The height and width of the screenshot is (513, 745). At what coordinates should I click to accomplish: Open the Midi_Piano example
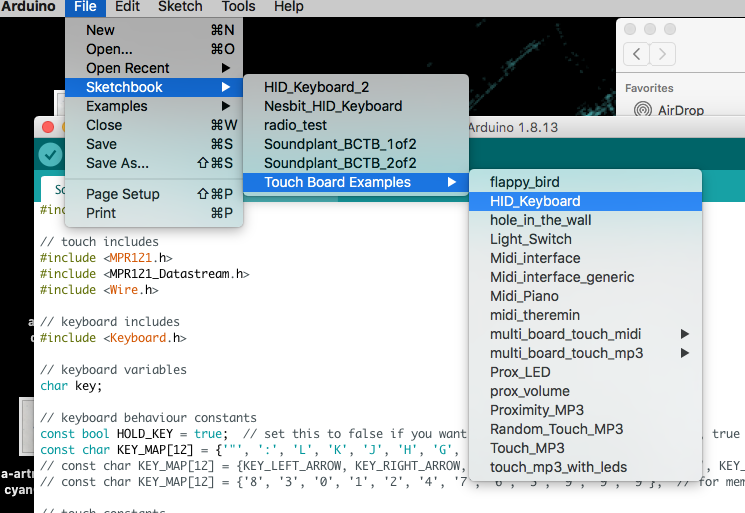(x=585, y=296)
